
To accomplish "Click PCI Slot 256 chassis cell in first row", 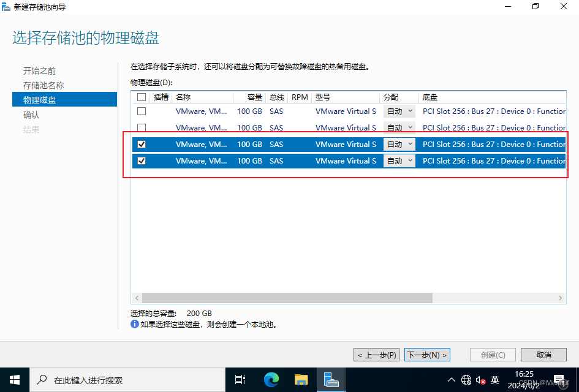I will (494, 111).
